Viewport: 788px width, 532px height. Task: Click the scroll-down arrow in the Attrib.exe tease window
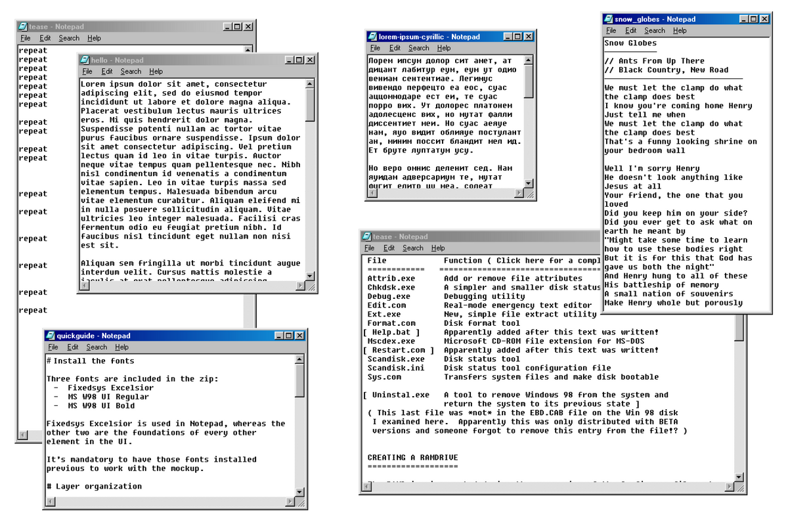tap(739, 477)
